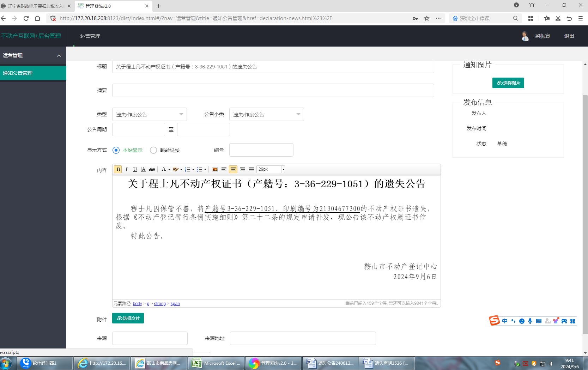This screenshot has width=588, height=370.
Task: Toggle underline formatting in the editor
Action: (x=135, y=169)
